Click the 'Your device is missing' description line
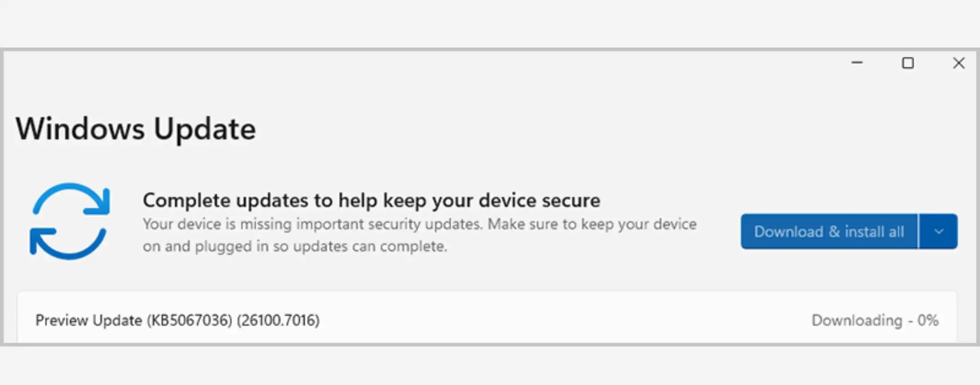The width and height of the screenshot is (980, 385). 419,224
